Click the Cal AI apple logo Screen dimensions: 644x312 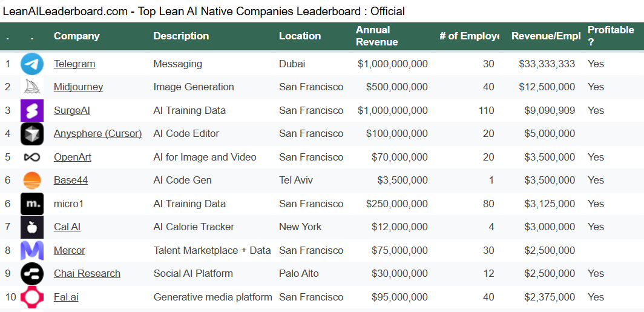32,227
